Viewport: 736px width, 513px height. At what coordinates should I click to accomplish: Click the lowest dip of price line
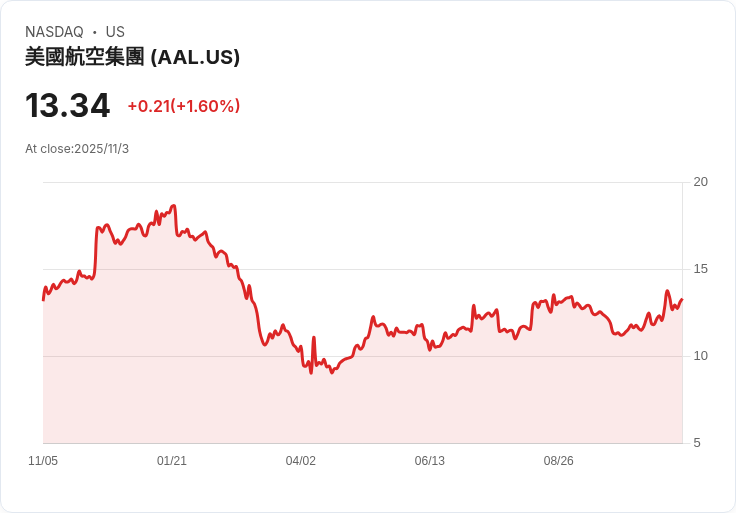click(311, 373)
